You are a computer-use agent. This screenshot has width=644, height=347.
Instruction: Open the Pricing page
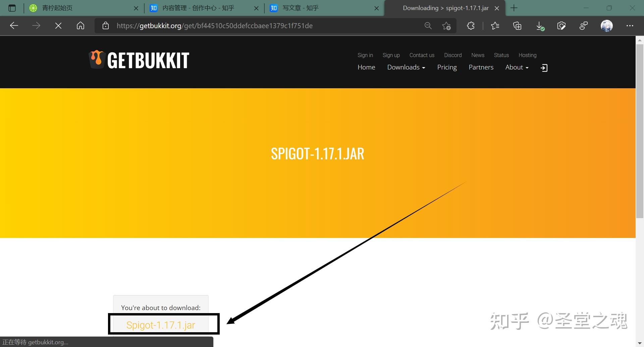click(x=447, y=67)
